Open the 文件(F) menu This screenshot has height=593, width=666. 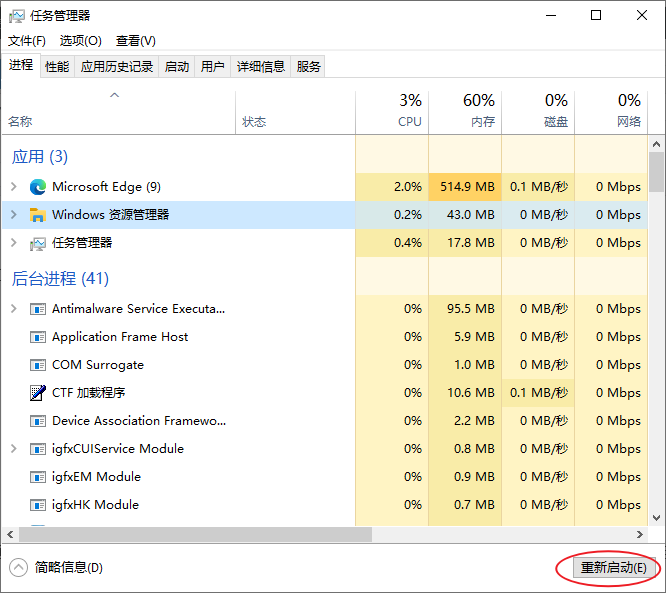(x=27, y=41)
